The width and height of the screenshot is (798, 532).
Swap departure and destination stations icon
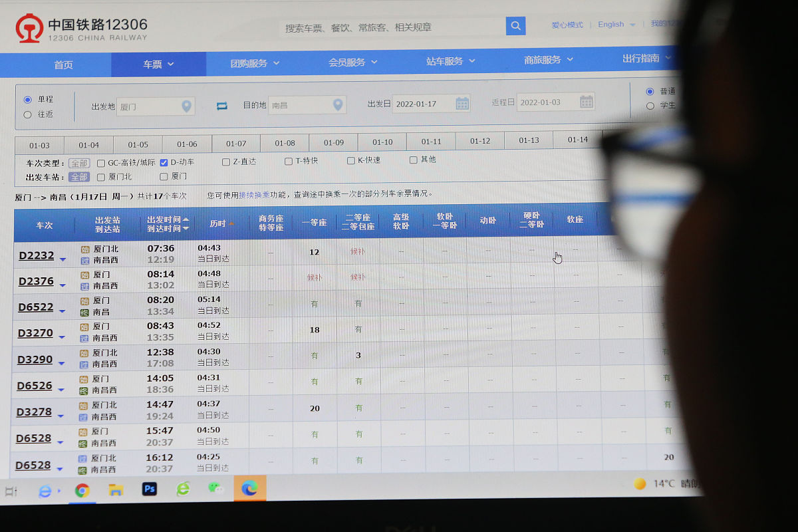222,106
